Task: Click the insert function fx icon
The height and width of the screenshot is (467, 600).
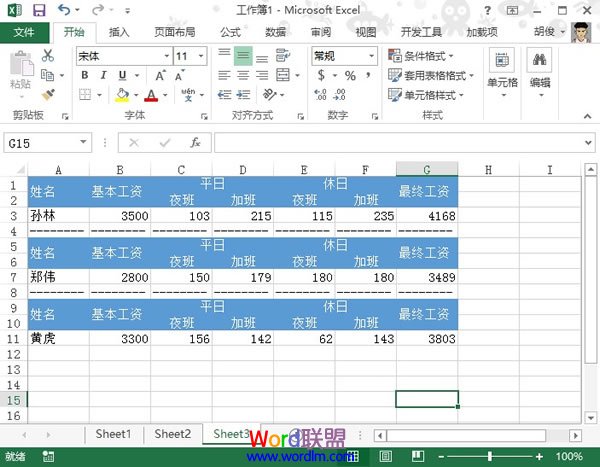Action: pos(195,143)
